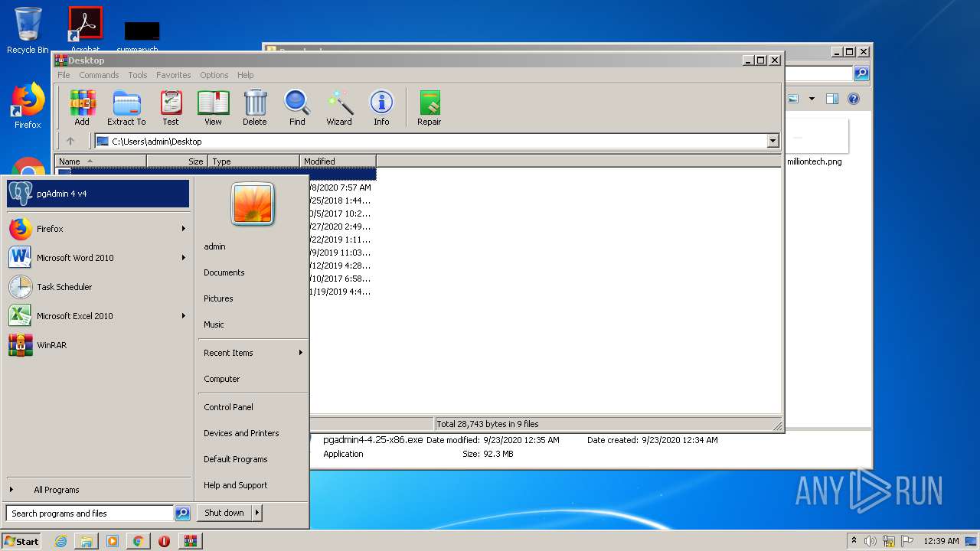Click the Delete toolbar icon in WinRAR

click(255, 108)
